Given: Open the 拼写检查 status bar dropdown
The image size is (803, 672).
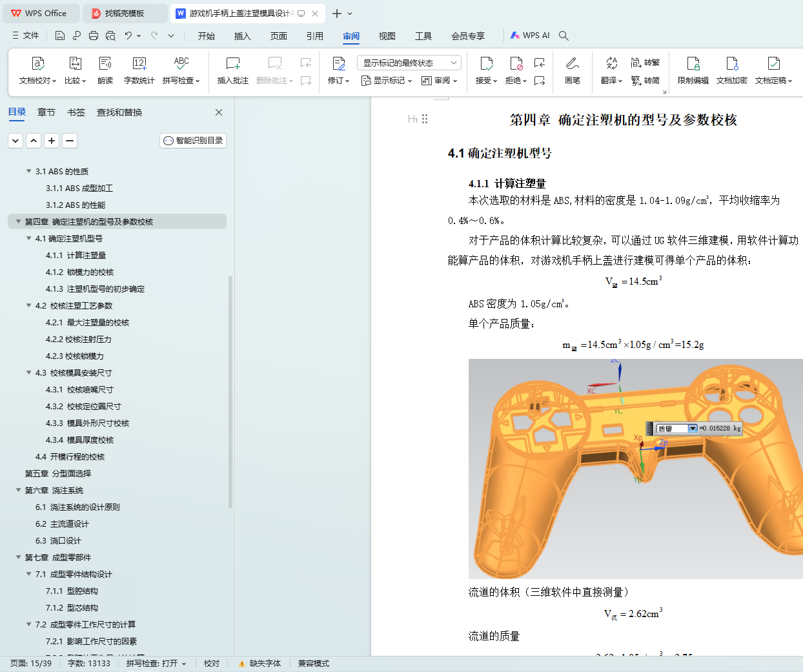Looking at the screenshot, I should click(184, 664).
